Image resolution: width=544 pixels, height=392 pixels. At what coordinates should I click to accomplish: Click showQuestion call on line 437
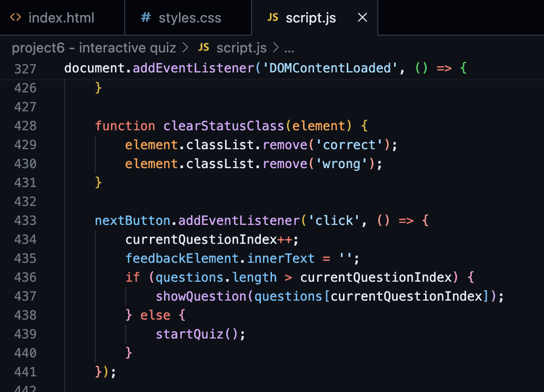pos(200,296)
